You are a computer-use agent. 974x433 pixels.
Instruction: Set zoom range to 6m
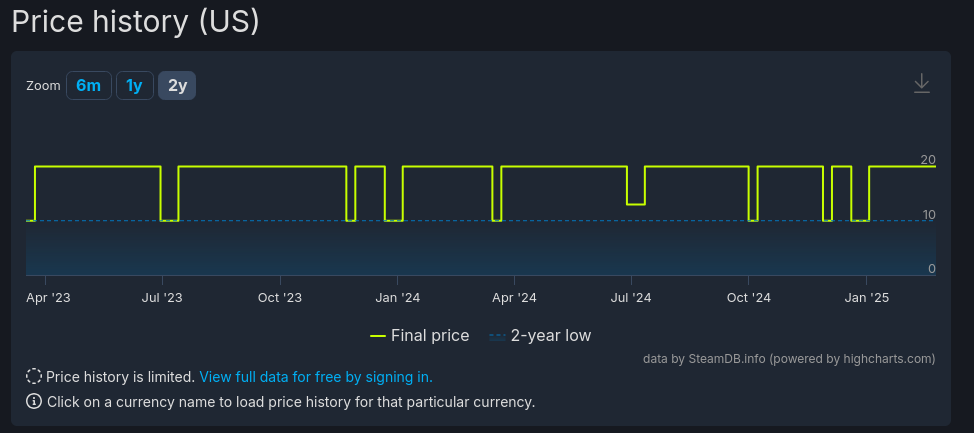[88, 86]
